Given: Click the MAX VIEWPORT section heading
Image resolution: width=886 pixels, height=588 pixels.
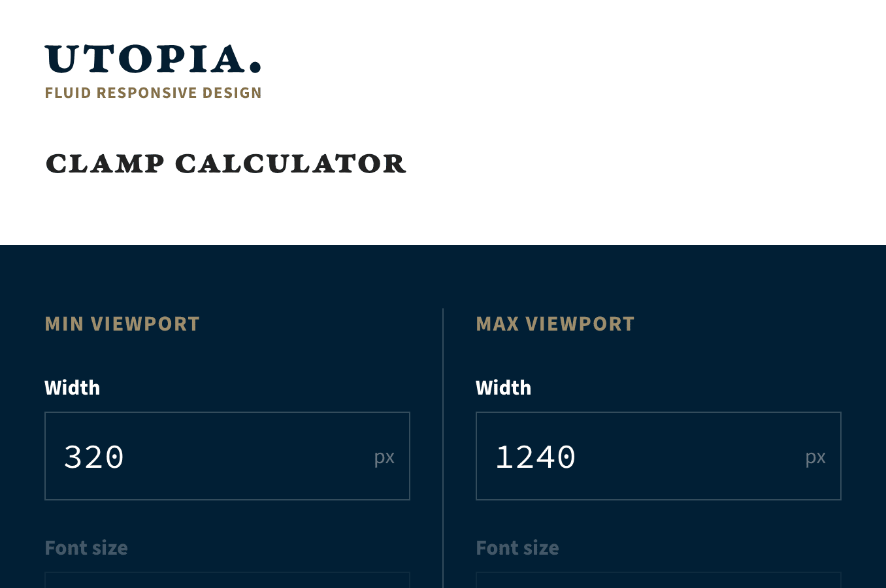Looking at the screenshot, I should coord(555,323).
